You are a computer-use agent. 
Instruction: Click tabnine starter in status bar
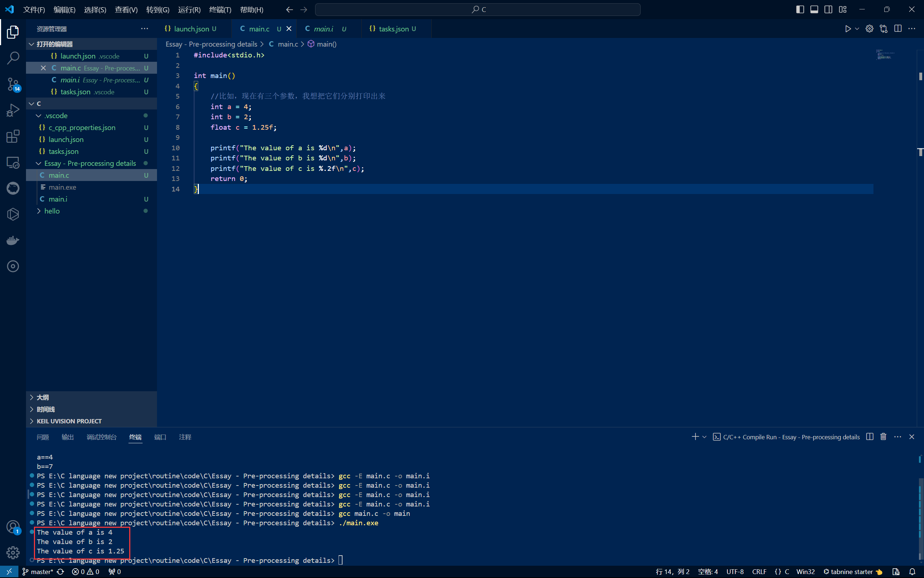click(853, 571)
